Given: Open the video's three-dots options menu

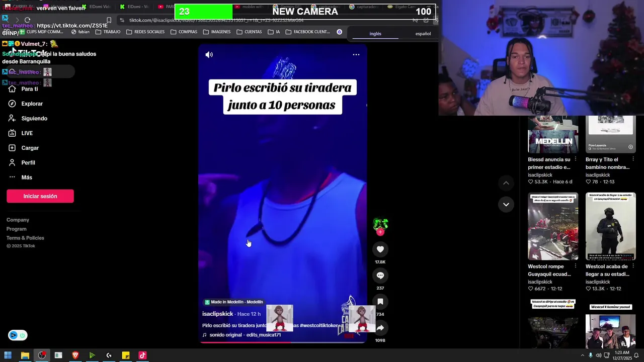Looking at the screenshot, I should click(356, 54).
